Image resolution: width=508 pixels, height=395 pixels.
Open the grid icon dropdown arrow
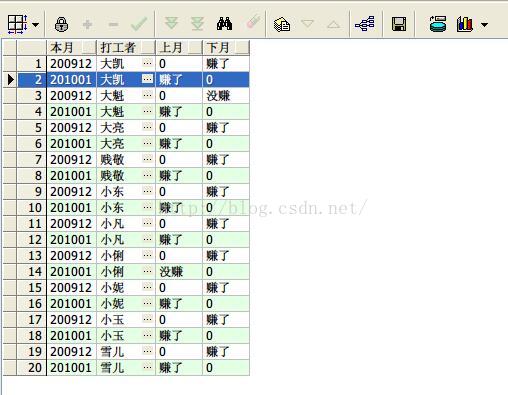tap(35, 24)
